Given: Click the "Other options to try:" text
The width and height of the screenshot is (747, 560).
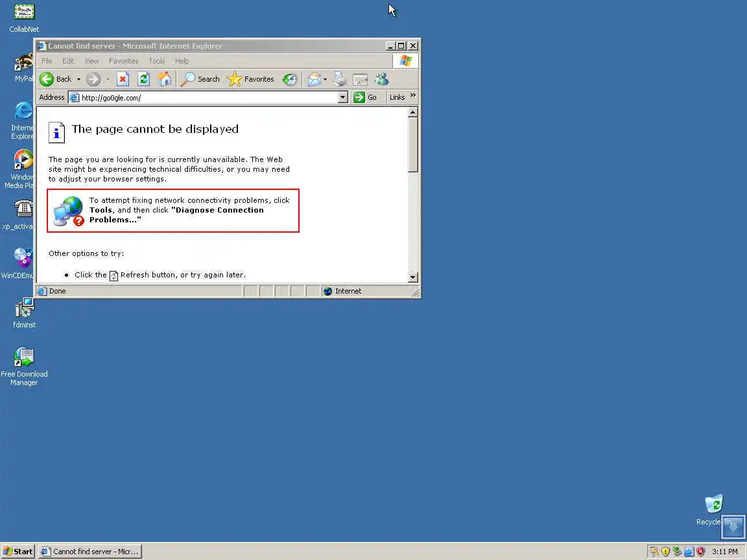Looking at the screenshot, I should 86,253.
